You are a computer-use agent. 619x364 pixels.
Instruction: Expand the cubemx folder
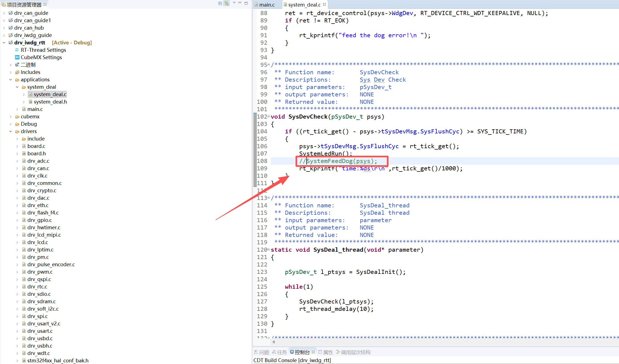10,116
